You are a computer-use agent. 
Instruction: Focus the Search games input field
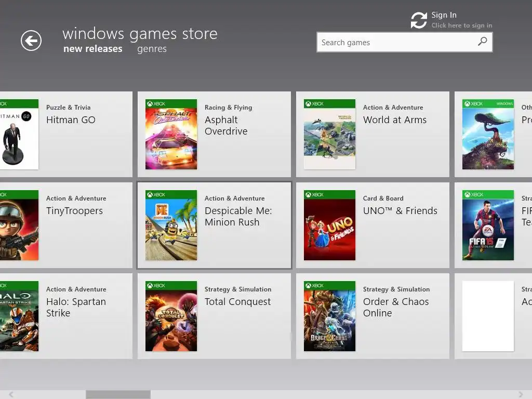tap(404, 43)
